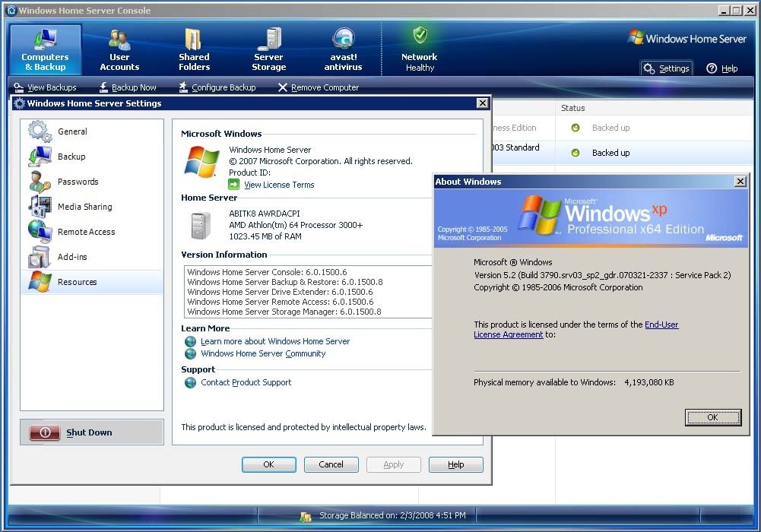This screenshot has width=761, height=532.
Task: Click the green arrow beside View License Terms
Action: point(234,184)
